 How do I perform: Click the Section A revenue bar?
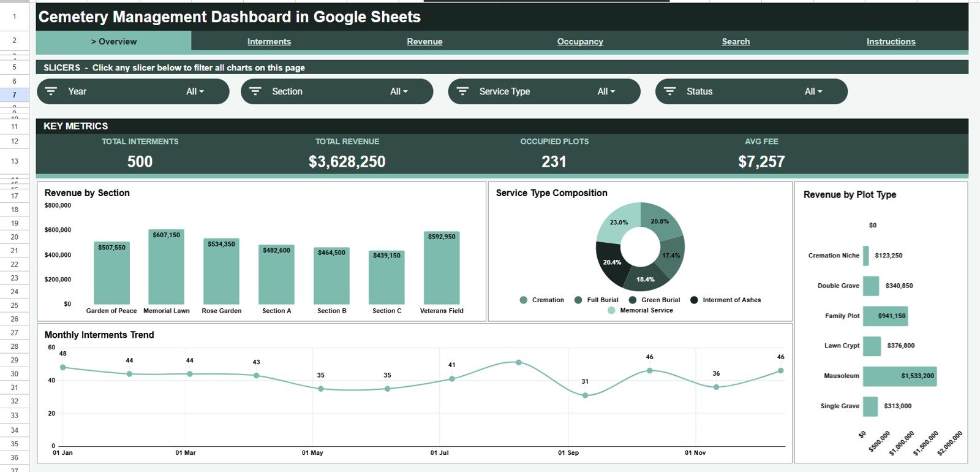pos(276,275)
